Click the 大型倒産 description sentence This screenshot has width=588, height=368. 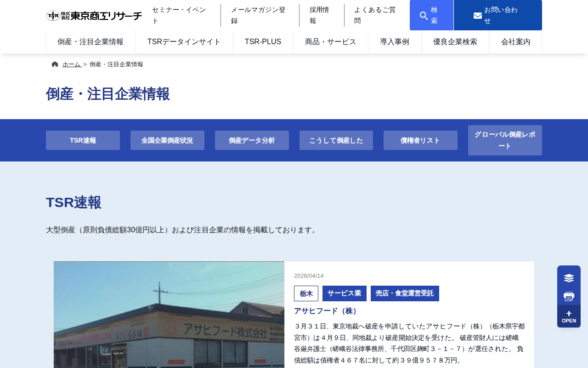[182, 230]
